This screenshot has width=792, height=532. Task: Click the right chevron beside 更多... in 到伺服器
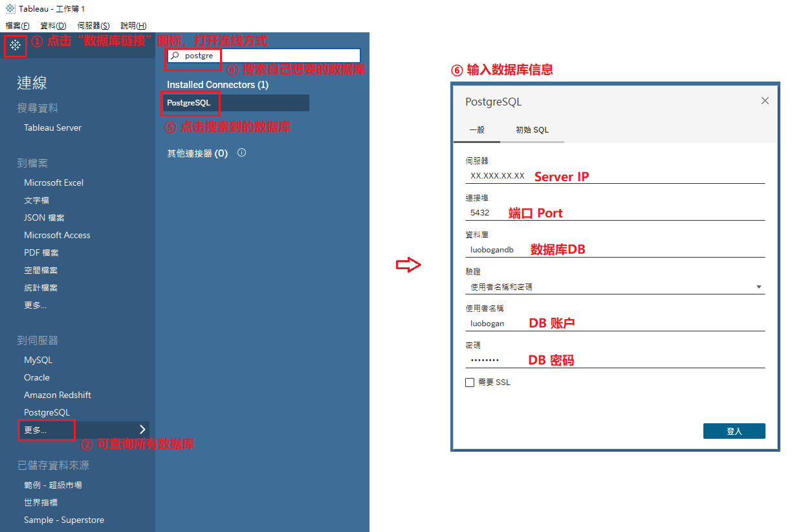point(141,429)
